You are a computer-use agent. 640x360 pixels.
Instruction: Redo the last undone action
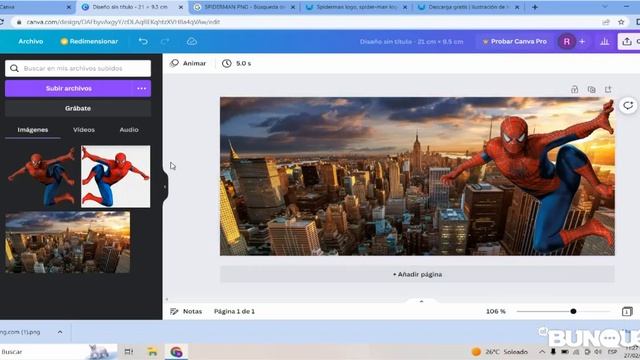click(x=165, y=41)
